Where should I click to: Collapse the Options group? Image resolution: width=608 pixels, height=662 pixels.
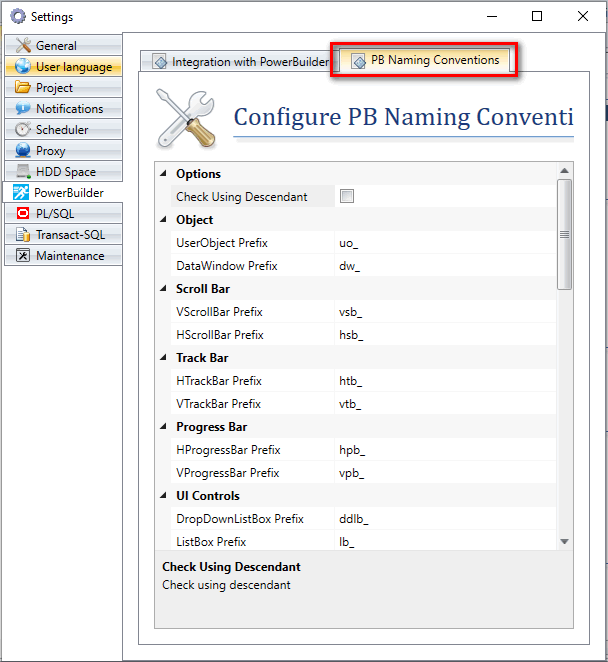coord(163,173)
